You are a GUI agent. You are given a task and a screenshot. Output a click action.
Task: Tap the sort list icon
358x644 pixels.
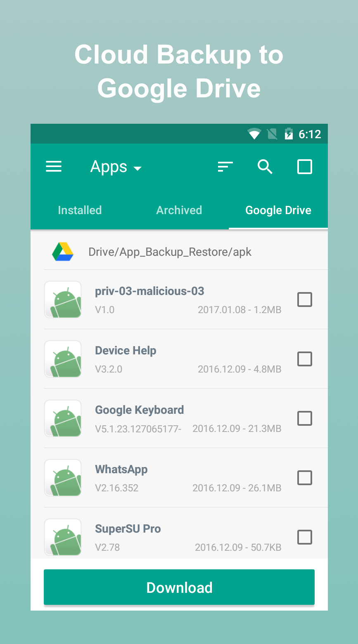[x=225, y=167]
